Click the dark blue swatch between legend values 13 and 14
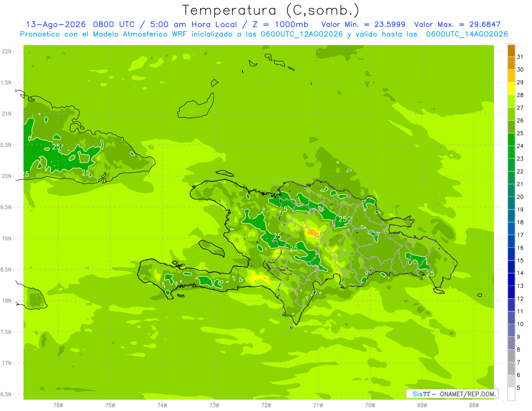The image size is (532, 411). (511, 280)
